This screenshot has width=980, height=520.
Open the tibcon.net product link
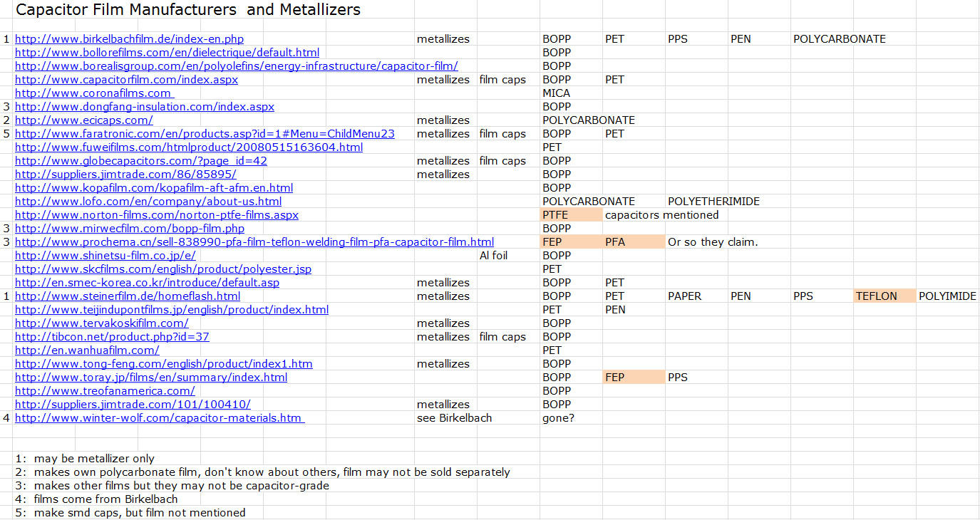pos(112,337)
